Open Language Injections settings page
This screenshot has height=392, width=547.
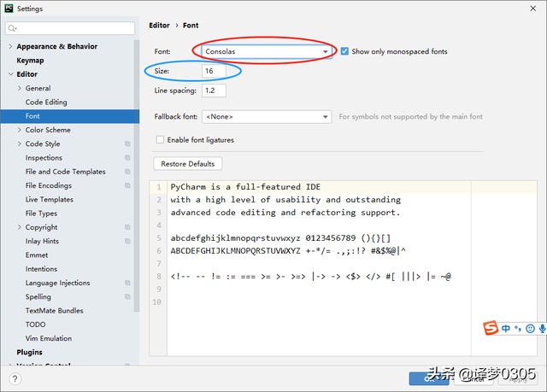click(x=57, y=283)
